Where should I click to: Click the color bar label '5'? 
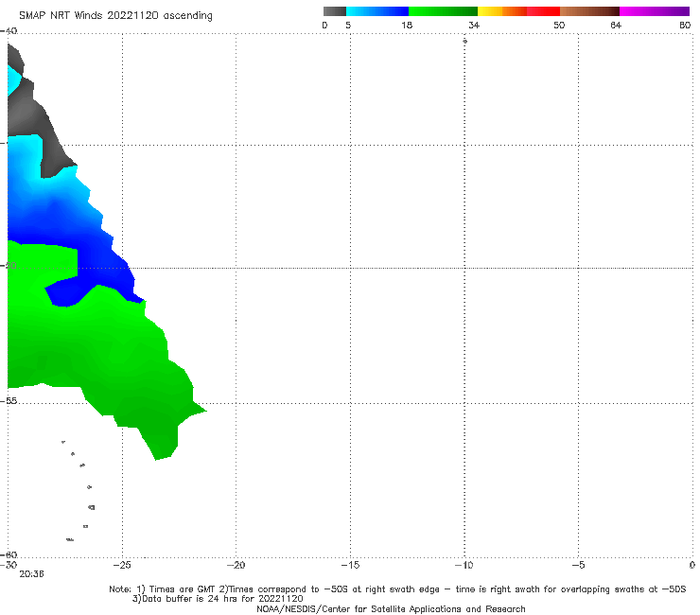348,26
